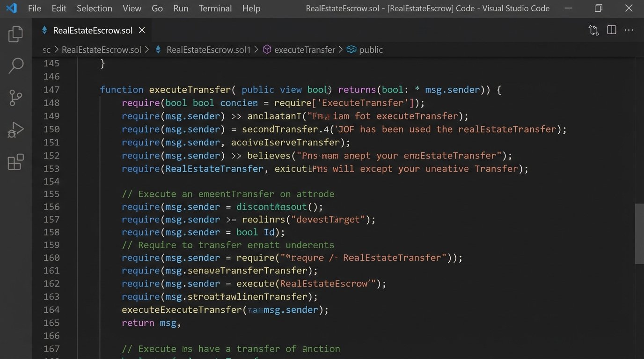Open the Explorer view in activity bar
Viewport: 644px width, 359px height.
15,34
